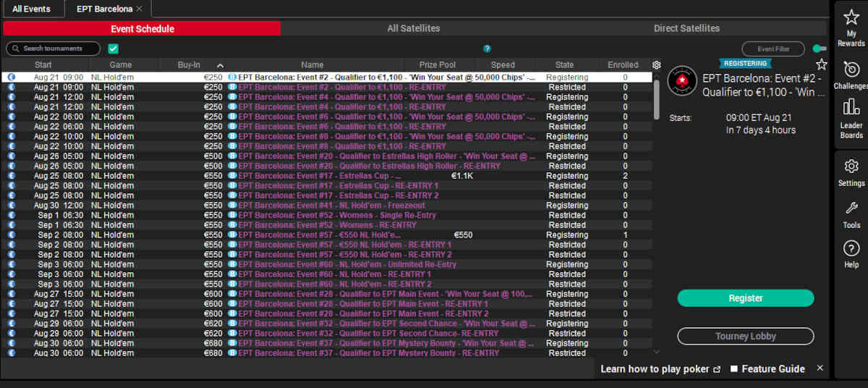Click the Search tournaments field
The image size is (868, 388).
54,48
